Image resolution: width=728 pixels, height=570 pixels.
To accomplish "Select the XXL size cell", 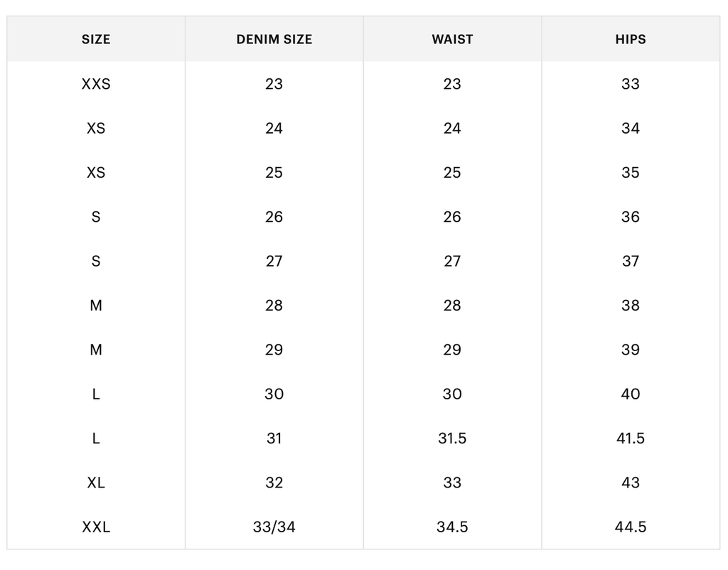I will tap(96, 527).
